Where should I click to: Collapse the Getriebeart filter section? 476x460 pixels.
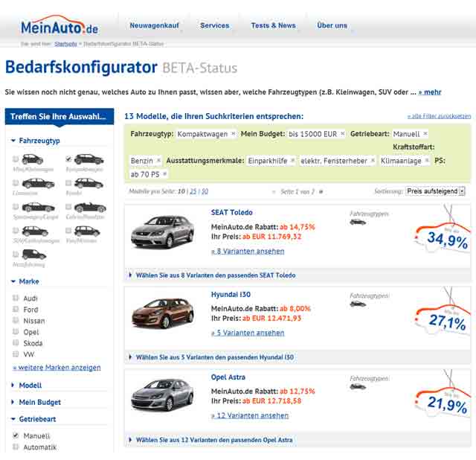pyautogui.click(x=33, y=419)
